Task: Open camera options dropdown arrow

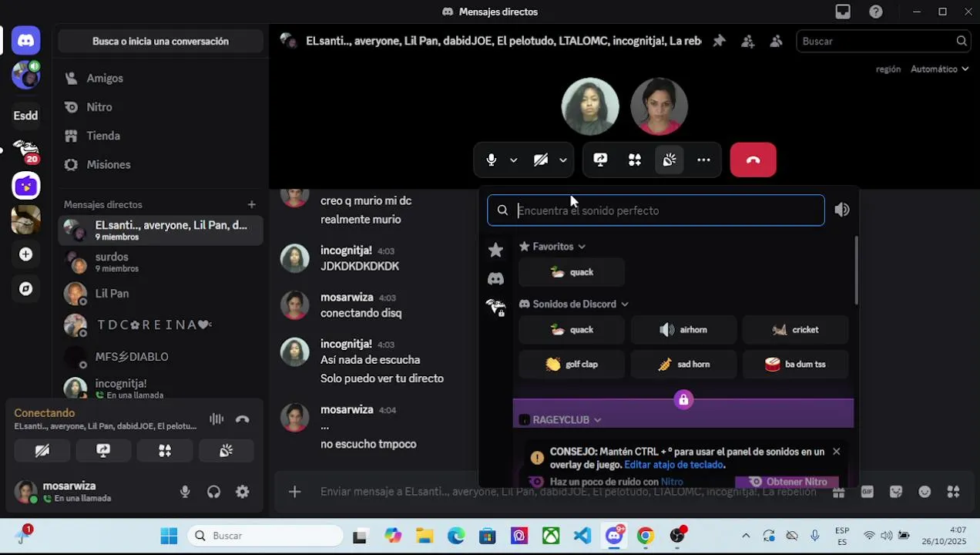Action: [563, 160]
